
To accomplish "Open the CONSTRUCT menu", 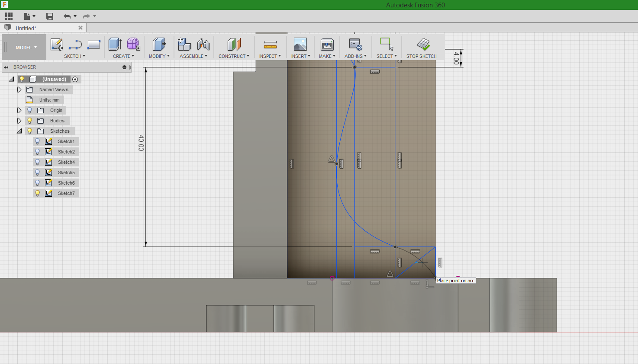I will coord(234,56).
